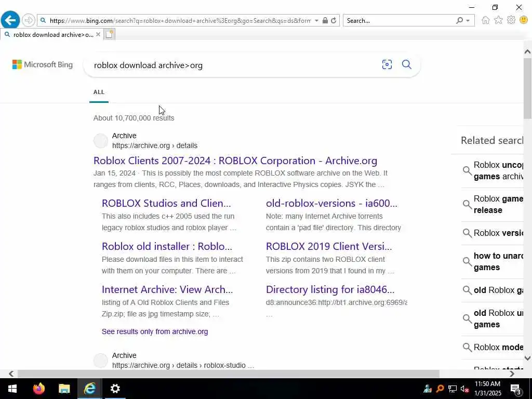Click the first result's archive.org › details URL
532x399 pixels.
[x=155, y=145]
